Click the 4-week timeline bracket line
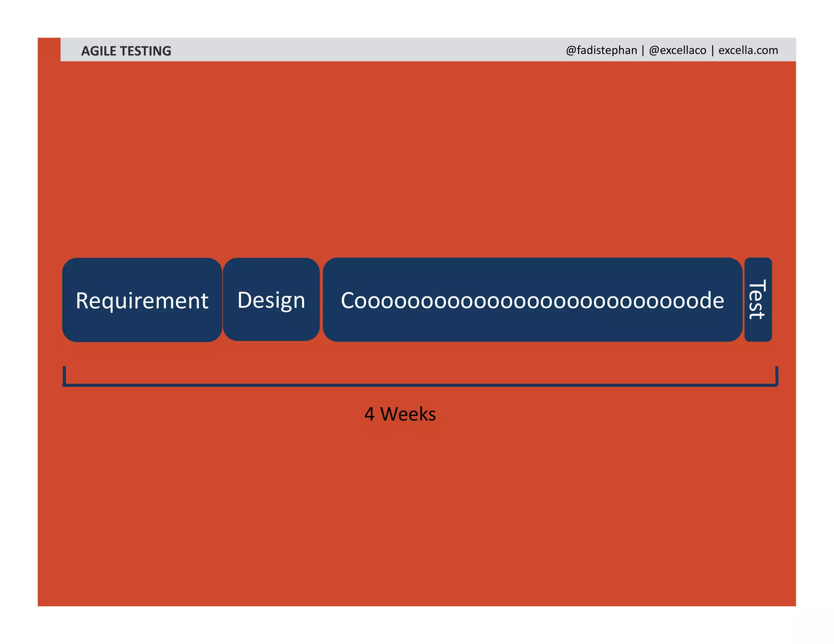 pyautogui.click(x=420, y=384)
